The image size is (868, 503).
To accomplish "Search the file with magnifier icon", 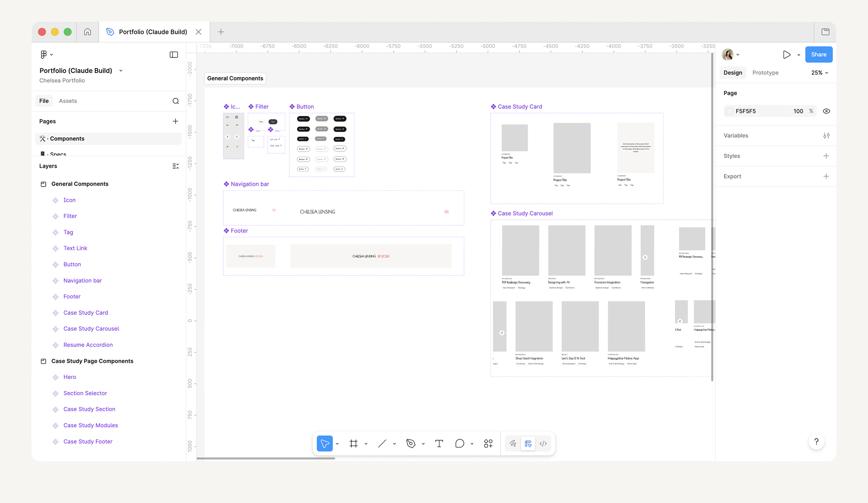I will tap(176, 101).
